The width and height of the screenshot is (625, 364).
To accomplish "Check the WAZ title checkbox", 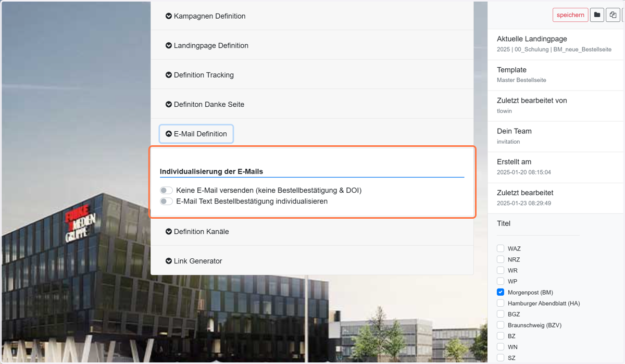I will click(501, 248).
